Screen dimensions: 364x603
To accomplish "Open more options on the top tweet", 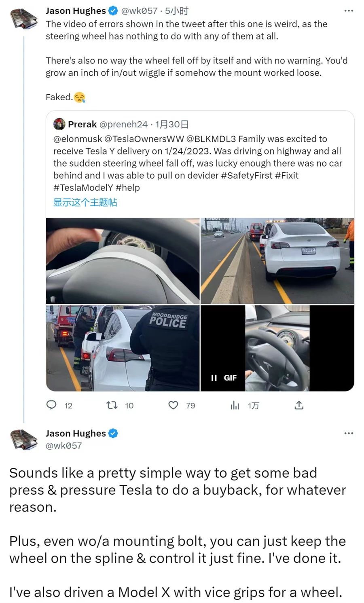I will coord(348,11).
